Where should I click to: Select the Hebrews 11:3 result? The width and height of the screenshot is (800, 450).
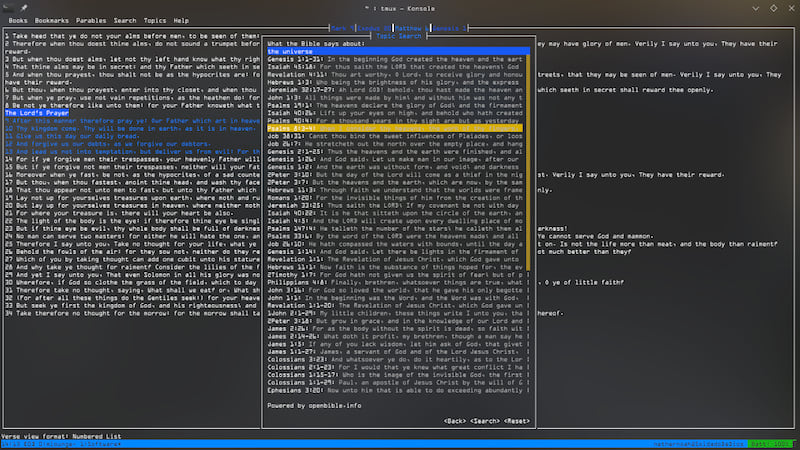pos(395,190)
